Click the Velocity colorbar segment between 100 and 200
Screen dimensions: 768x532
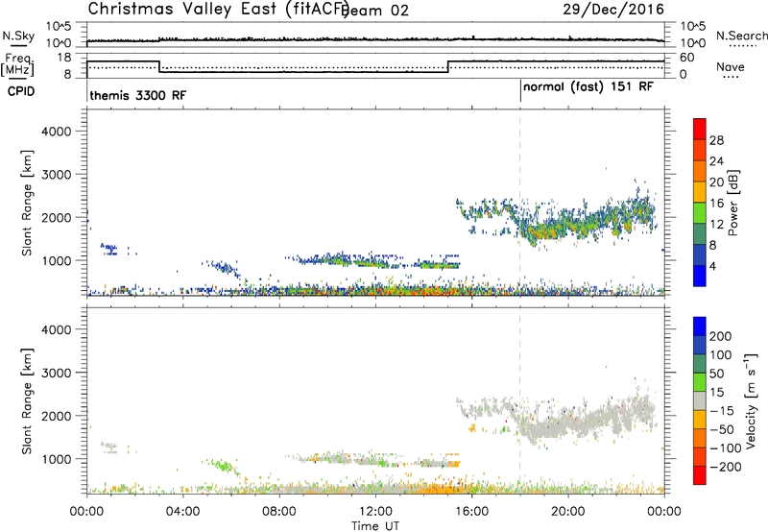tap(700, 345)
